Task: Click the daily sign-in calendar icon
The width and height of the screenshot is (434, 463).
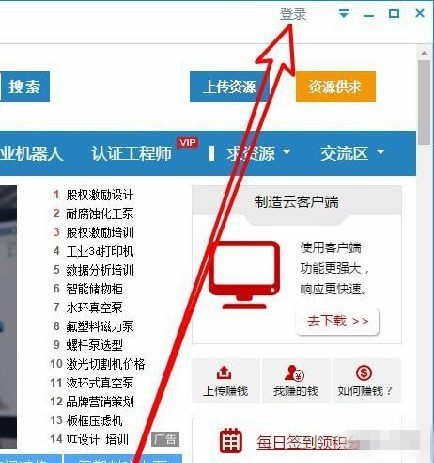Action: 230,441
